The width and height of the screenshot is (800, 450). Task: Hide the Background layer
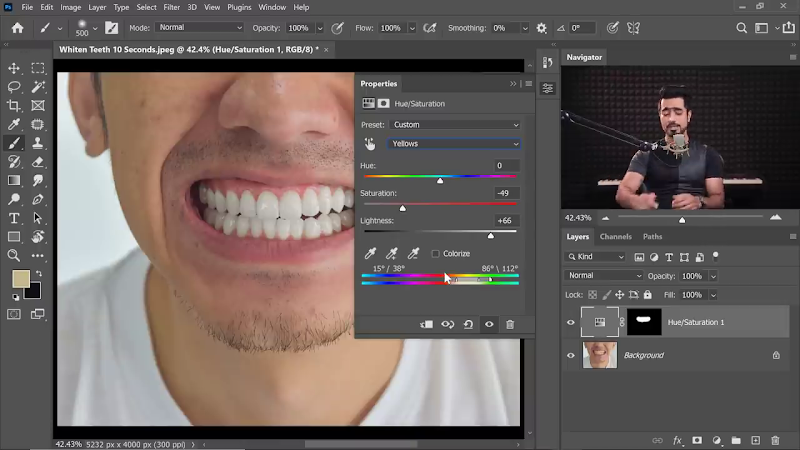[x=571, y=355]
